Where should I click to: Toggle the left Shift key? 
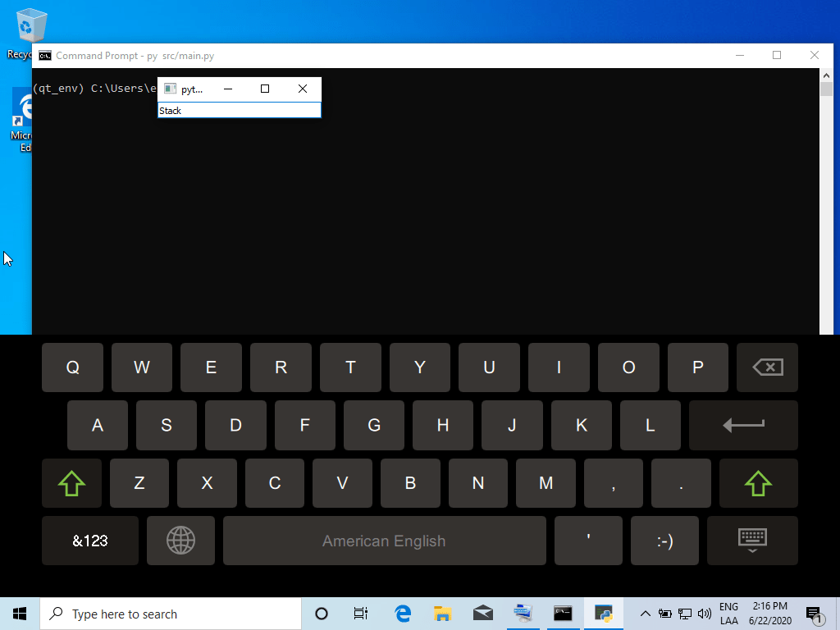pyautogui.click(x=72, y=483)
